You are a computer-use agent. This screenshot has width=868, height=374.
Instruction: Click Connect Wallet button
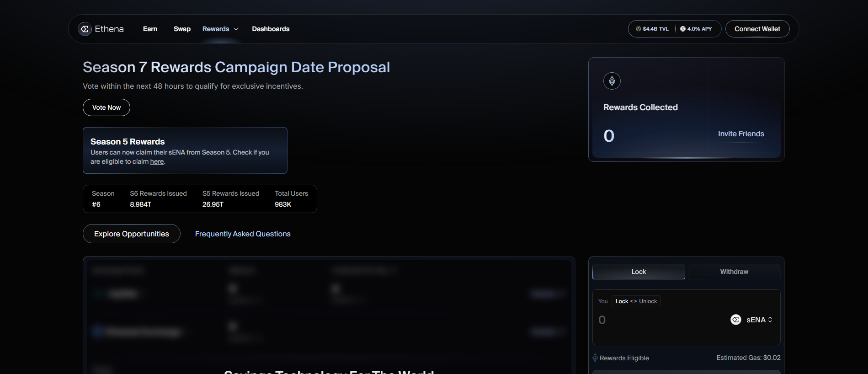pyautogui.click(x=757, y=29)
